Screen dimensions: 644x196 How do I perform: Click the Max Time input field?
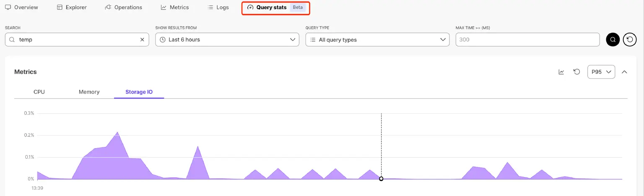527,39
